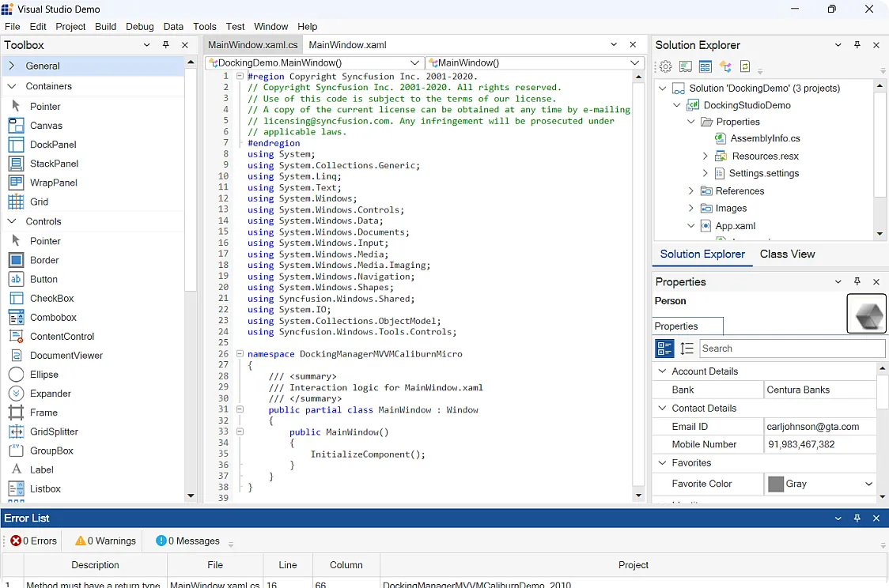889x588 pixels.
Task: Toggle the 0 Messages filter
Action: pyautogui.click(x=187, y=541)
